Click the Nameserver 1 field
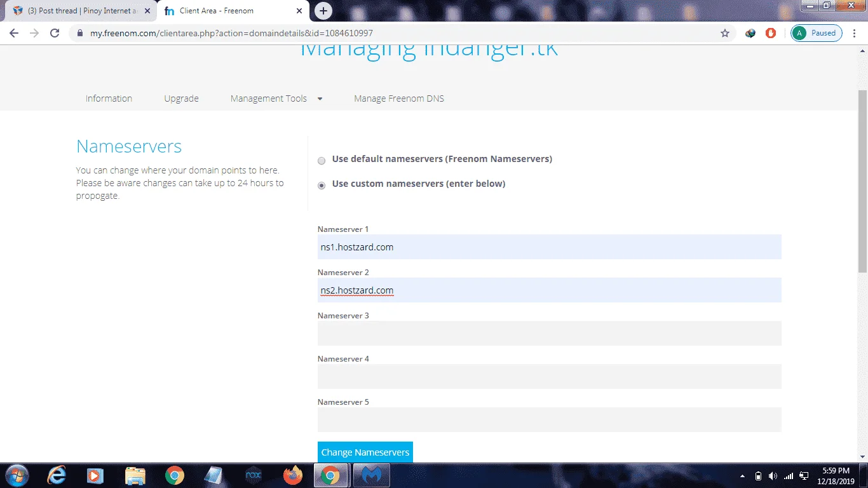 pyautogui.click(x=549, y=247)
